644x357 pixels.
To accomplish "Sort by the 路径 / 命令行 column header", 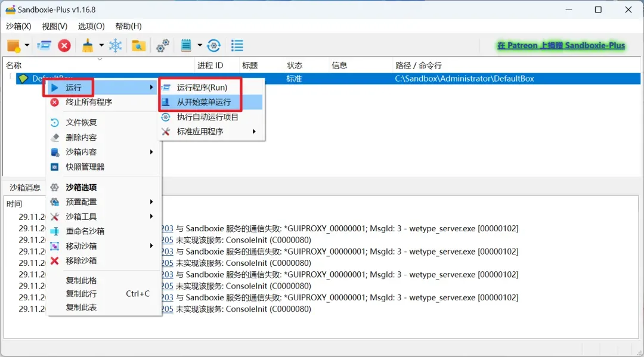I will (515, 66).
